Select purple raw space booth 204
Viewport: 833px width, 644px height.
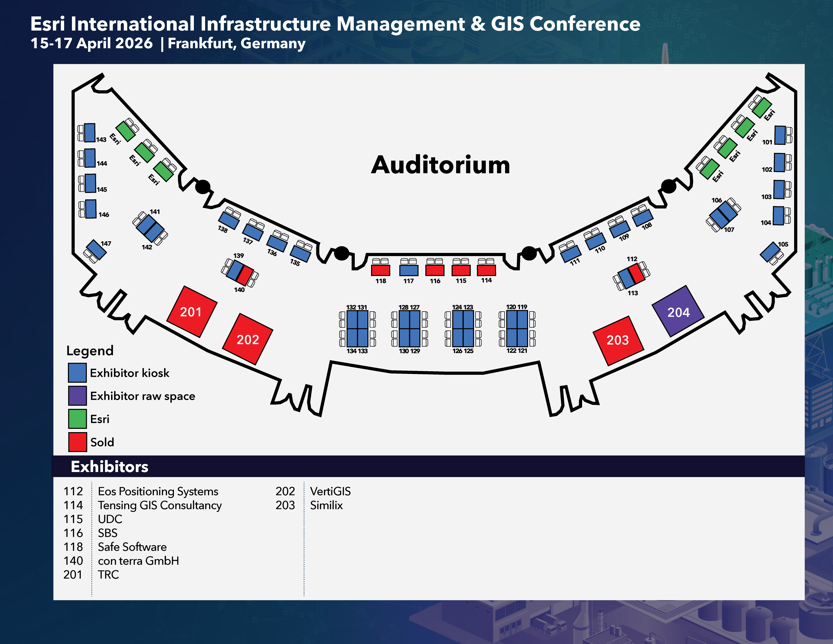tap(678, 312)
